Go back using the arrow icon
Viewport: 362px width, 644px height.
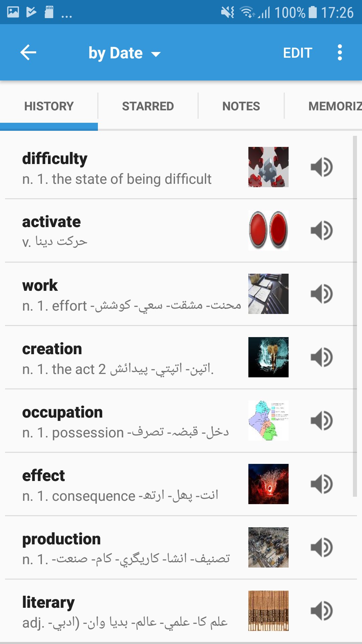28,53
